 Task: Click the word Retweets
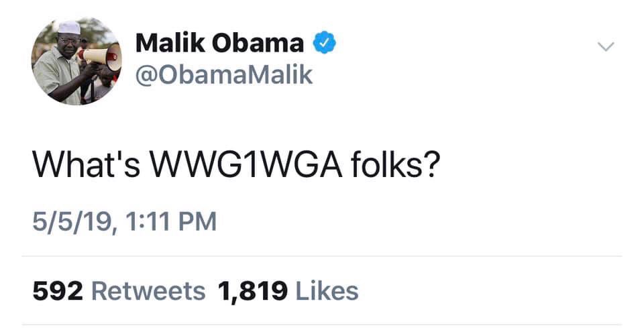point(148,291)
